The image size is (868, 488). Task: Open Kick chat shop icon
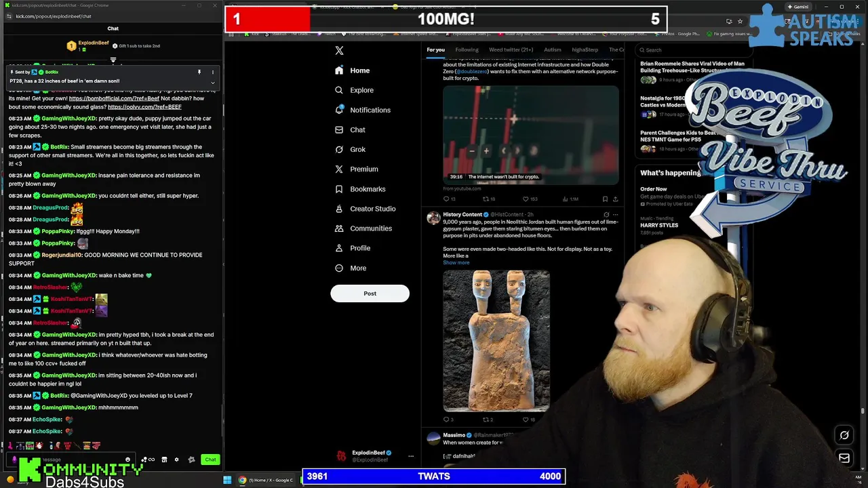click(x=163, y=460)
